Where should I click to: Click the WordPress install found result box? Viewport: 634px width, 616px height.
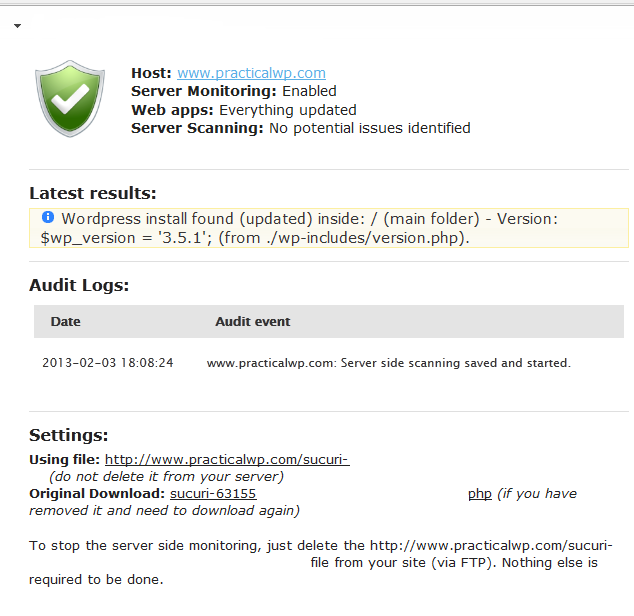pos(329,228)
